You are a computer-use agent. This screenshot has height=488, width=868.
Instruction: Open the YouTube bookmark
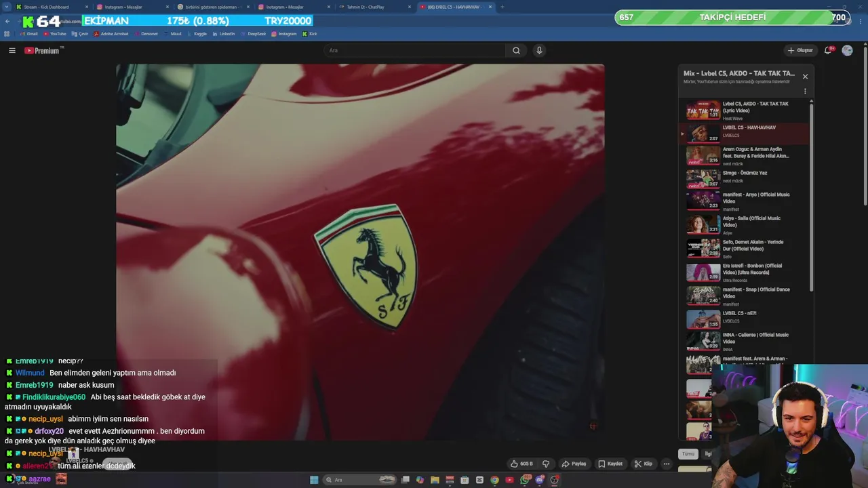pos(55,33)
